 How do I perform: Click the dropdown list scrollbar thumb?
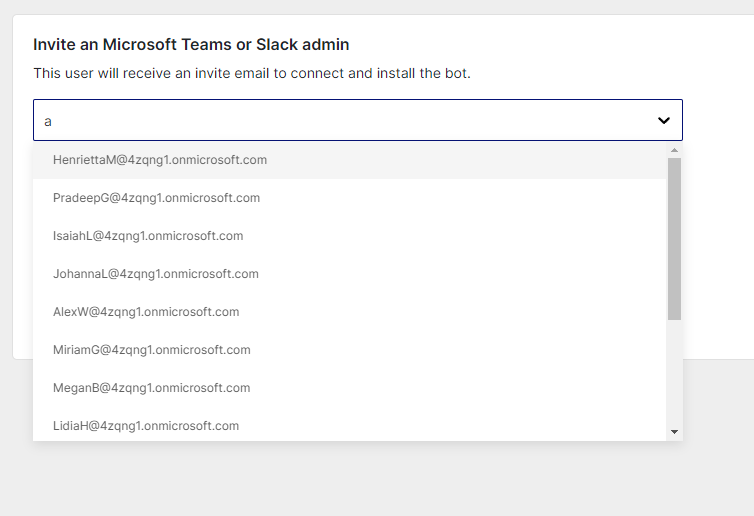[x=674, y=239]
